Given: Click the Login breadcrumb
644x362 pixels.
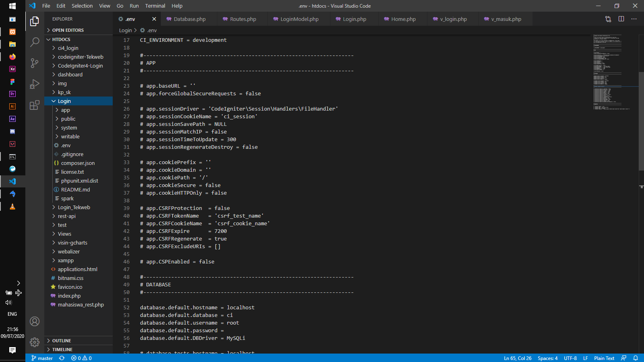Looking at the screenshot, I should tap(126, 30).
